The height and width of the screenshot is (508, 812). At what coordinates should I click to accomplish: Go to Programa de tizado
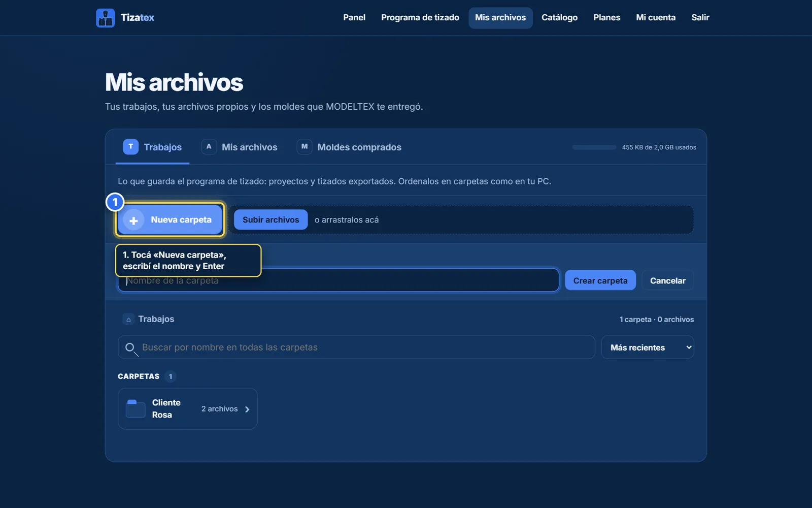[420, 18]
